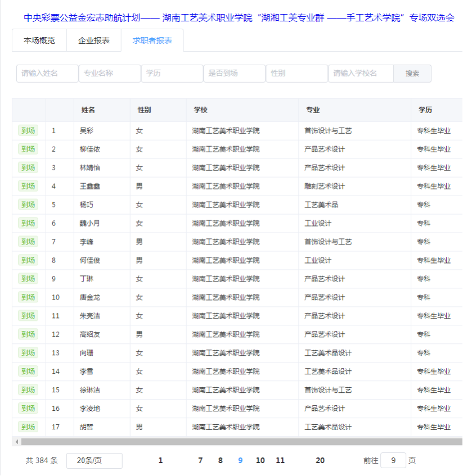Click the 请输入学校名 school input field
This screenshot has height=476, width=463.
(361, 74)
